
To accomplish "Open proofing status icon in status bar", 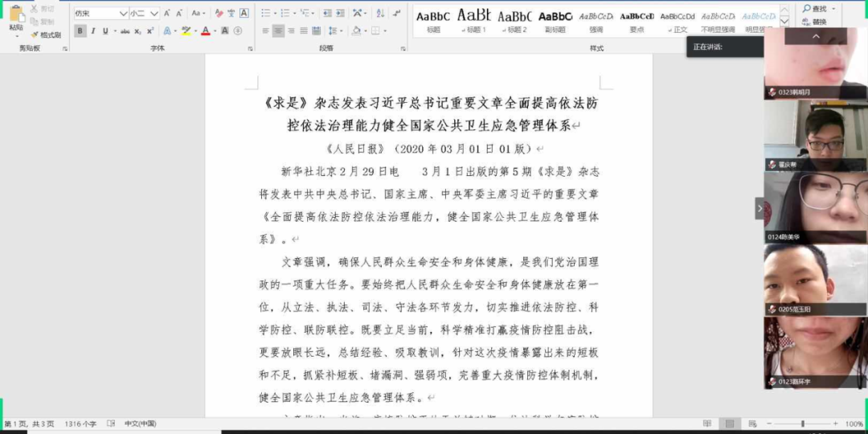I will 111,424.
